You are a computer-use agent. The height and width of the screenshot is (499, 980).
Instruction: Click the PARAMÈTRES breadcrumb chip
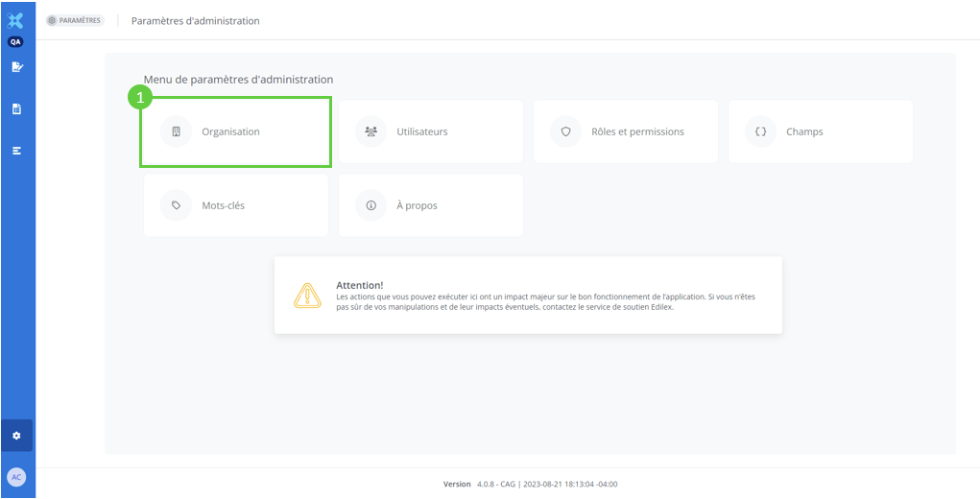(75, 20)
